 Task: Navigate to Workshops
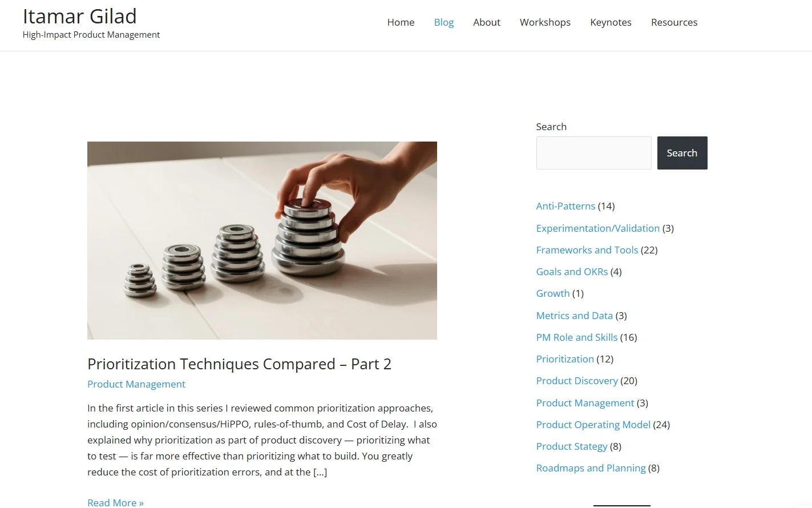click(545, 22)
